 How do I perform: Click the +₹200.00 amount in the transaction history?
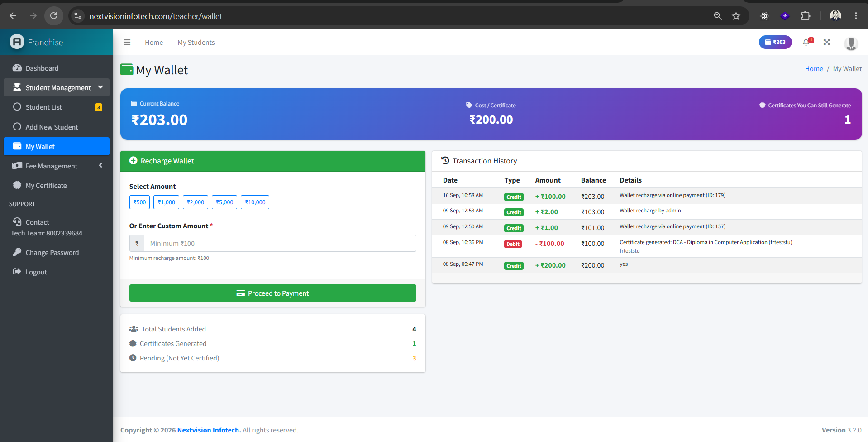550,265
